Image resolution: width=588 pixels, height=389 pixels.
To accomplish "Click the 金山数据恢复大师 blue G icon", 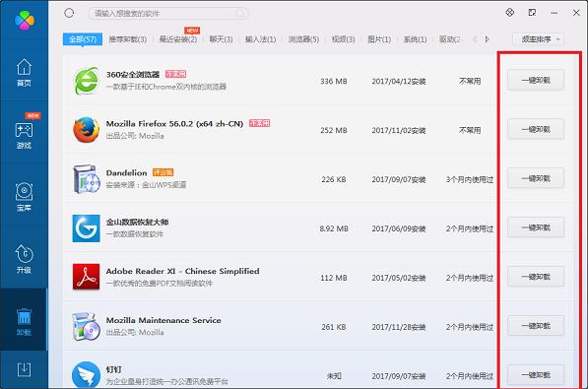I will [87, 228].
